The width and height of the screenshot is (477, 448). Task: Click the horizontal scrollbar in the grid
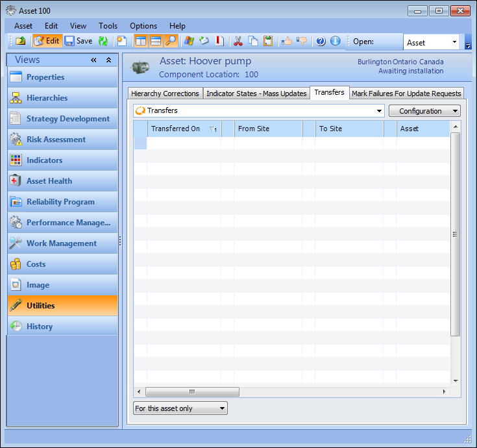[x=192, y=392]
